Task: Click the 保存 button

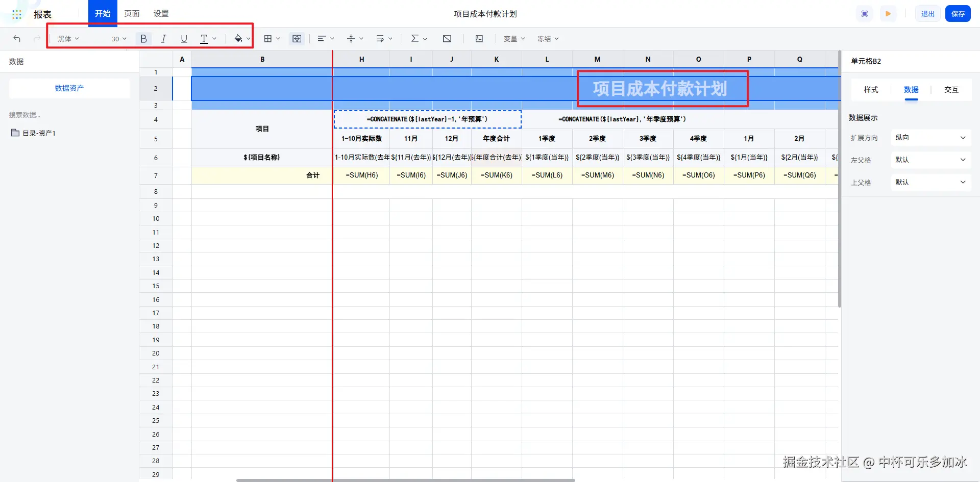Action: [x=958, y=14]
